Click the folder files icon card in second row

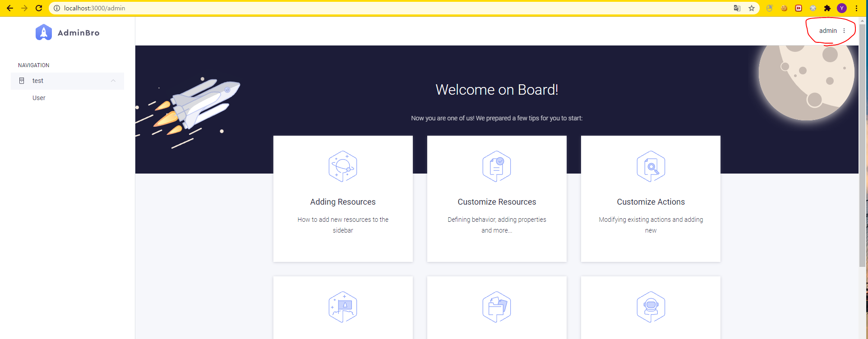pyautogui.click(x=497, y=307)
